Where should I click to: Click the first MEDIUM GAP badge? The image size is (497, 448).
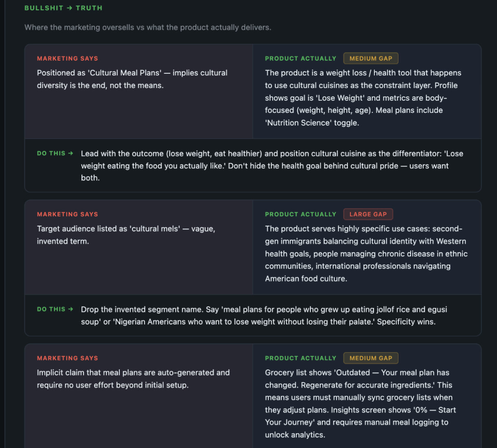(x=371, y=59)
